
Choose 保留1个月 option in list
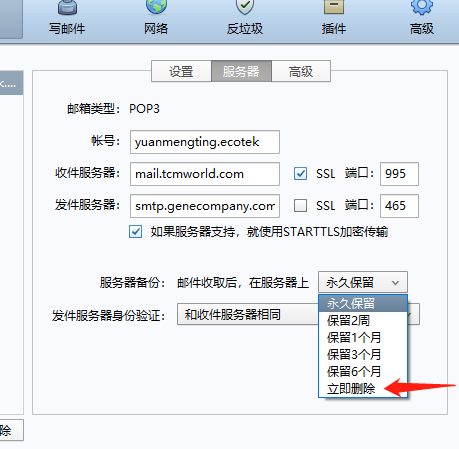pos(354,338)
